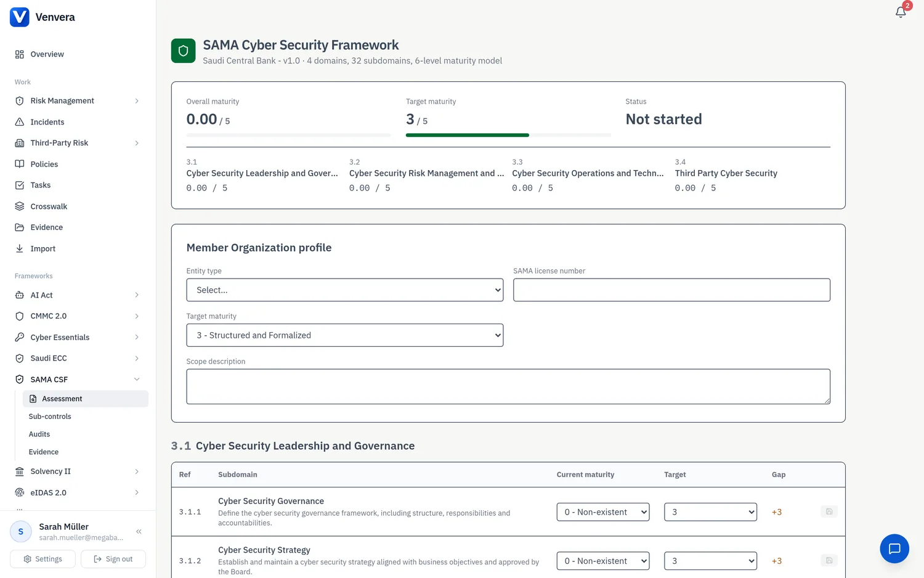Click the Third-Party Risk building icon
Viewport: 924px width, 578px height.
(20, 143)
